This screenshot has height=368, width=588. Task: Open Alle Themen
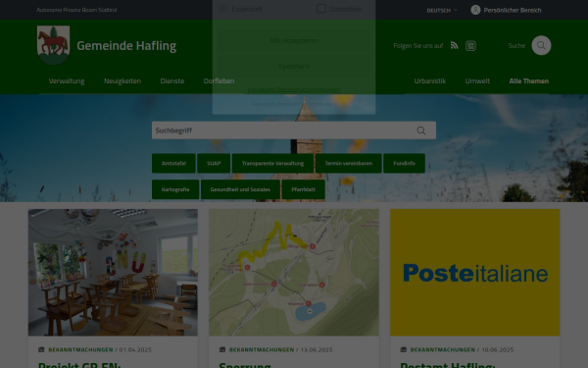pos(529,81)
